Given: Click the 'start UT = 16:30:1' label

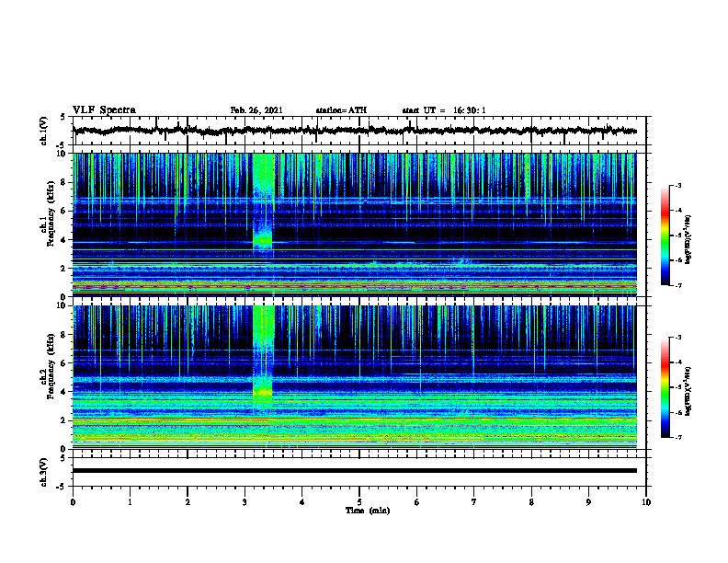Looking at the screenshot, I should [444, 110].
